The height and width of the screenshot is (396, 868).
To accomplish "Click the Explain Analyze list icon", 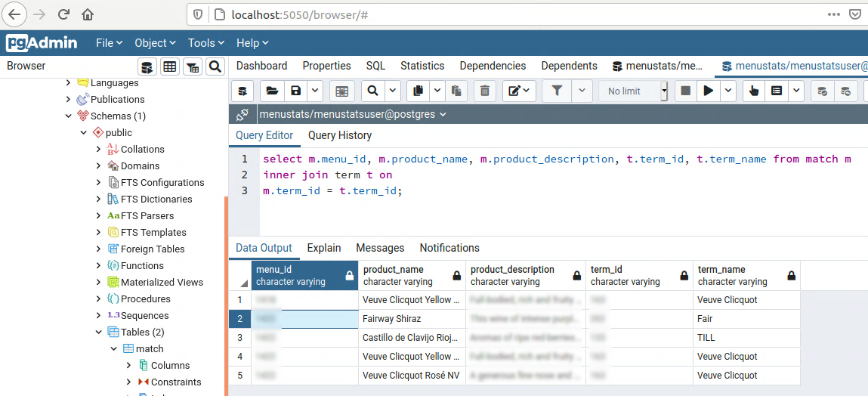I will (x=777, y=91).
